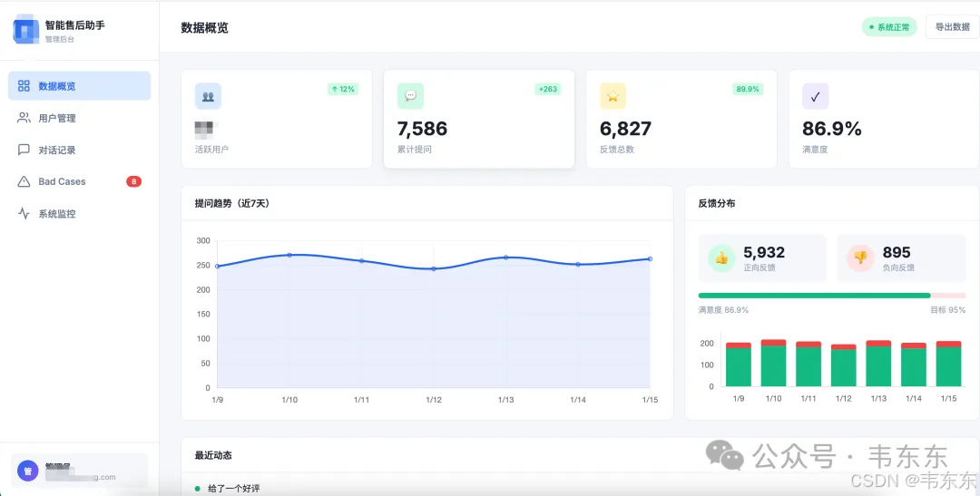980x496 pixels.
Task: Click the 提问趋势（近7天） heading
Action: tap(232, 203)
